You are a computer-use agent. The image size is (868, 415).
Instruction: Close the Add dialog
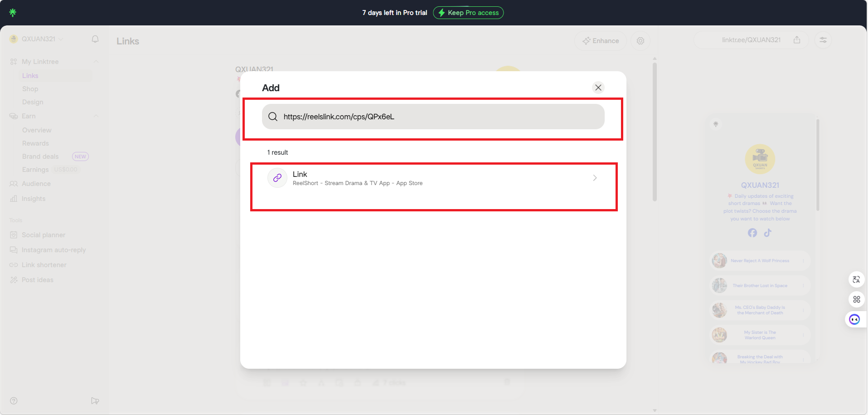click(x=598, y=88)
